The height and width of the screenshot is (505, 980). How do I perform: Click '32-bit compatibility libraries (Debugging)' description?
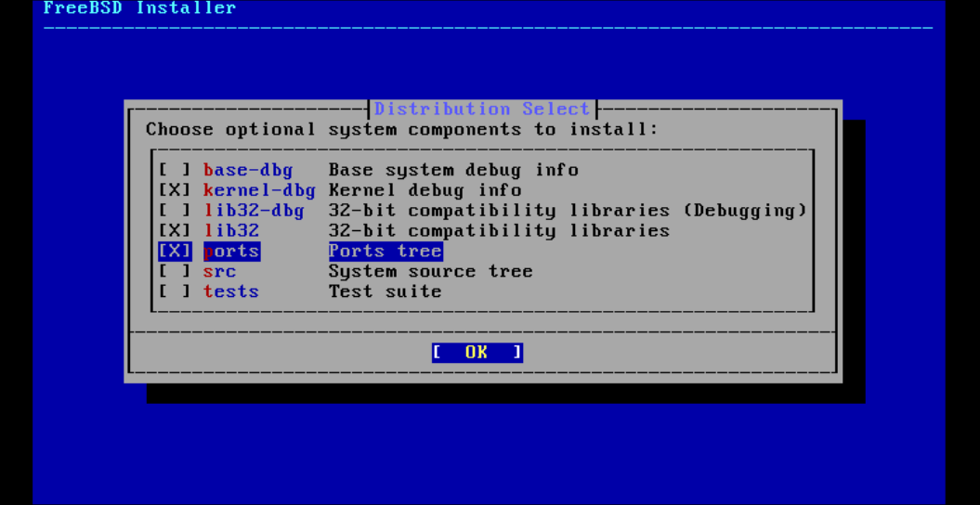(568, 211)
